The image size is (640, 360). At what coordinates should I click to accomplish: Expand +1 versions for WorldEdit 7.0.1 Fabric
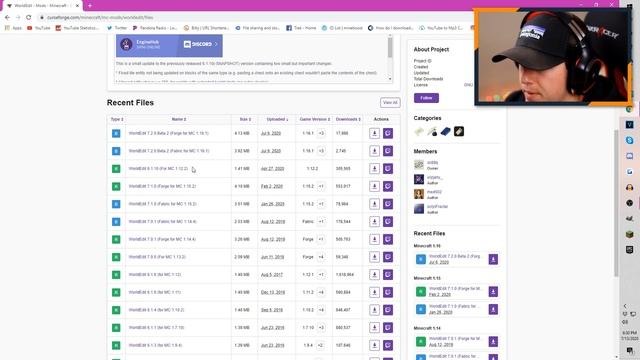point(321,222)
